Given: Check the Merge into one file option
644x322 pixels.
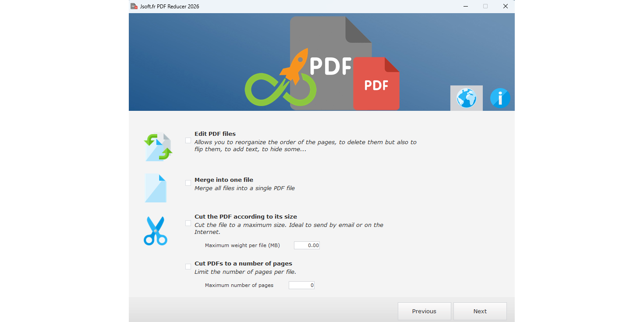Looking at the screenshot, I should (188, 183).
